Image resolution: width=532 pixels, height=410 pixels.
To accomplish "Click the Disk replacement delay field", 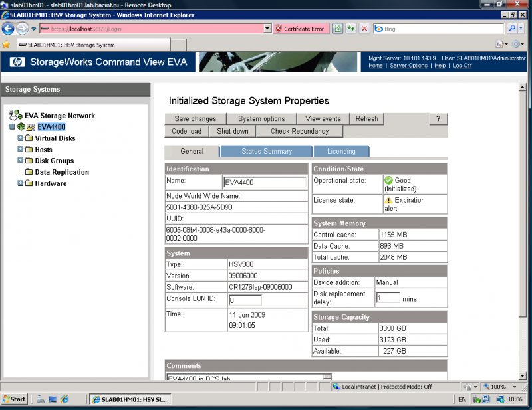I will (x=388, y=298).
